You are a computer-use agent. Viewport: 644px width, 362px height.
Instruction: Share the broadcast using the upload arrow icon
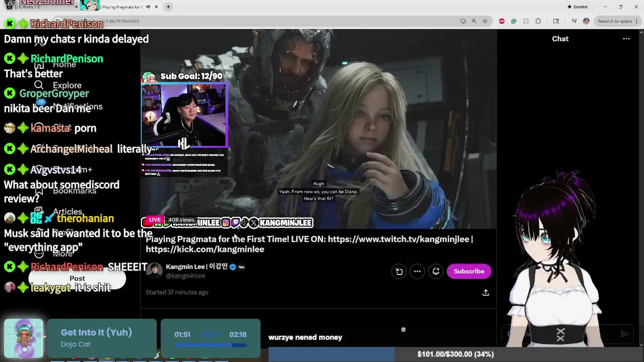[486, 292]
